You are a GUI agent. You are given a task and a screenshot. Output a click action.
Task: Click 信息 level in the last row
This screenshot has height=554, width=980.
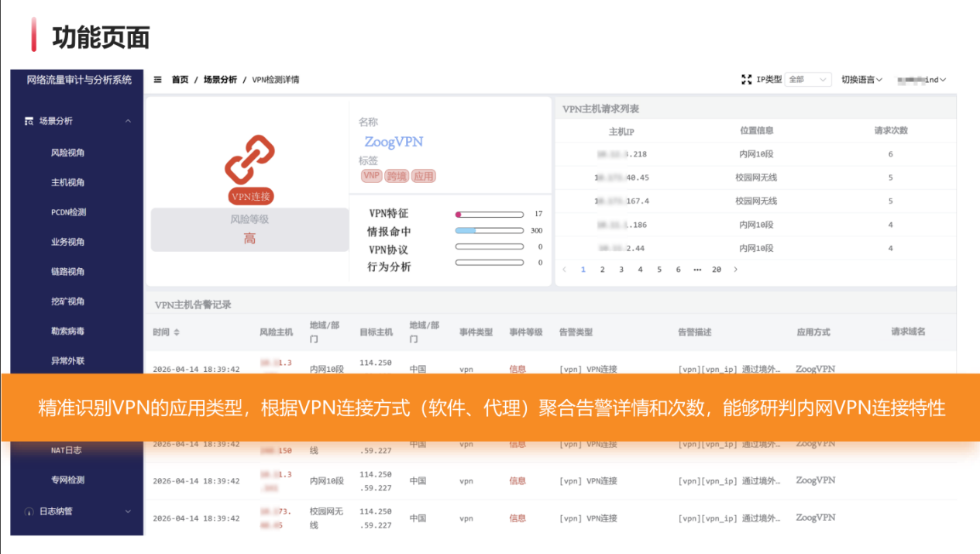pos(518,518)
